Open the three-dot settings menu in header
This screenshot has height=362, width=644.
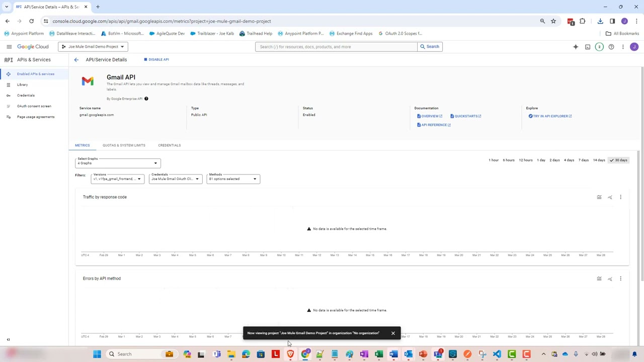click(x=623, y=47)
